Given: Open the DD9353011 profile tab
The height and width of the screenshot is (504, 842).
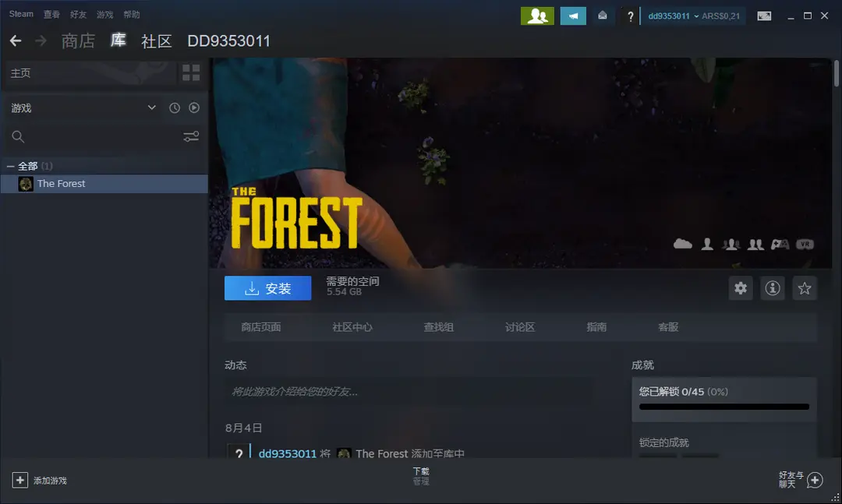Looking at the screenshot, I should pos(228,41).
